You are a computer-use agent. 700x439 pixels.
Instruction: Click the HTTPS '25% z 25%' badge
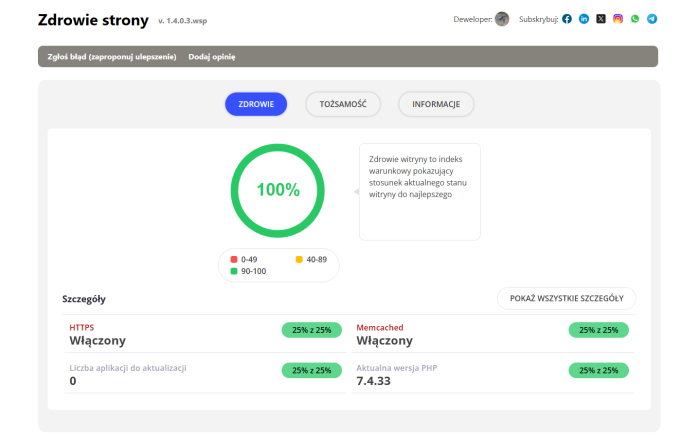(312, 329)
